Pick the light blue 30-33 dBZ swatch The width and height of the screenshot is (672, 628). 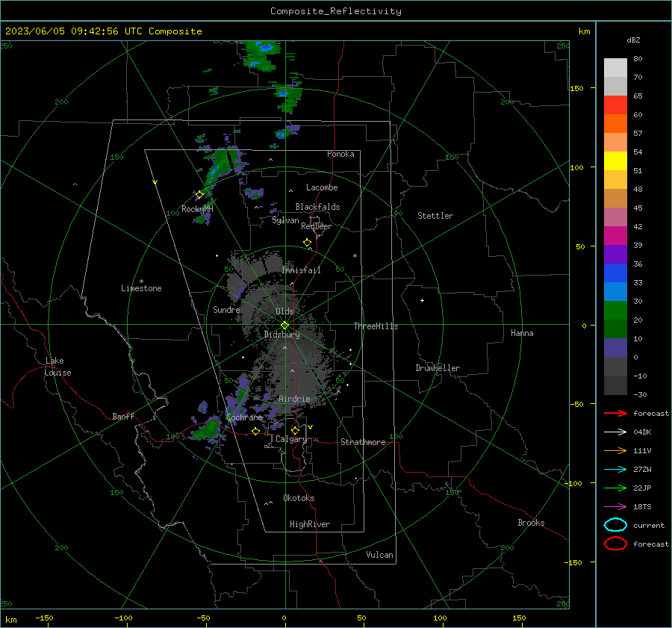pos(615,292)
